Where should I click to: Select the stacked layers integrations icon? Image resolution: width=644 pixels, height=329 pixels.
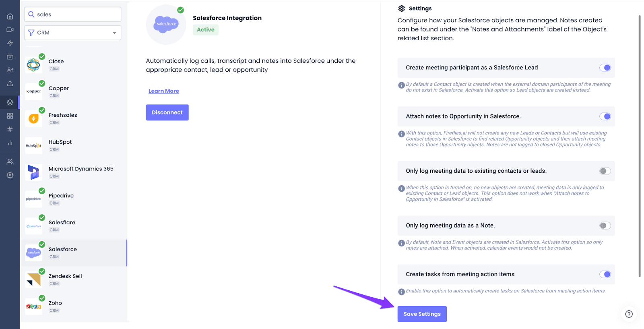pyautogui.click(x=10, y=102)
